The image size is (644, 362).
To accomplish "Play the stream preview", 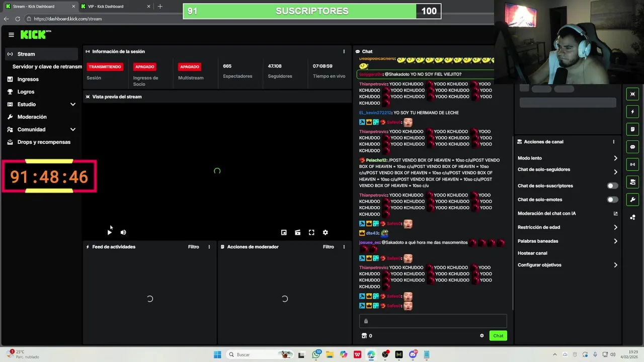I will pyautogui.click(x=109, y=232).
